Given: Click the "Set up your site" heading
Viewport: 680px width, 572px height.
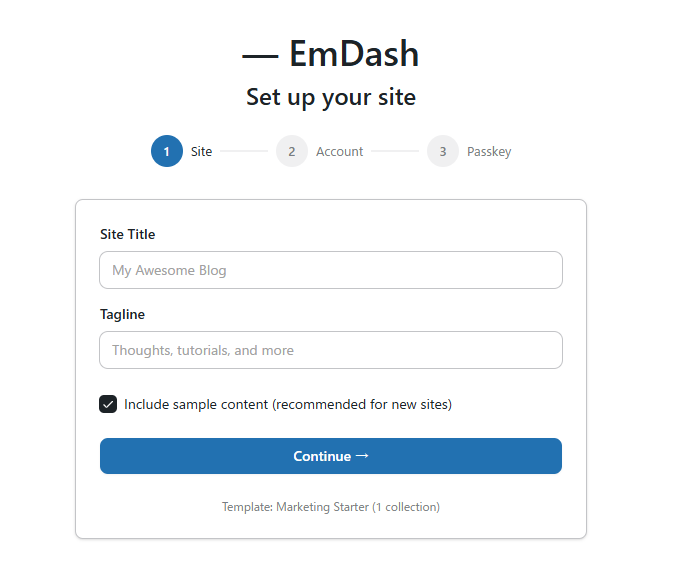Looking at the screenshot, I should pos(331,97).
